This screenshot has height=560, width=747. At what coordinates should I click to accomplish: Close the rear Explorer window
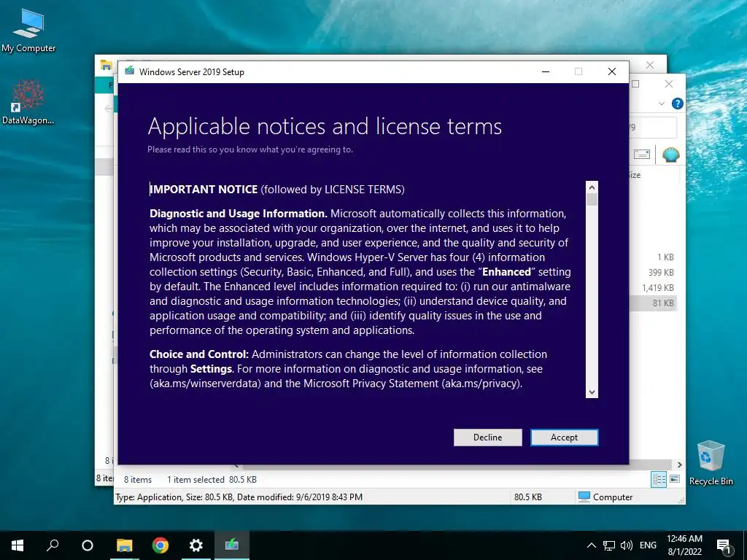coord(649,65)
